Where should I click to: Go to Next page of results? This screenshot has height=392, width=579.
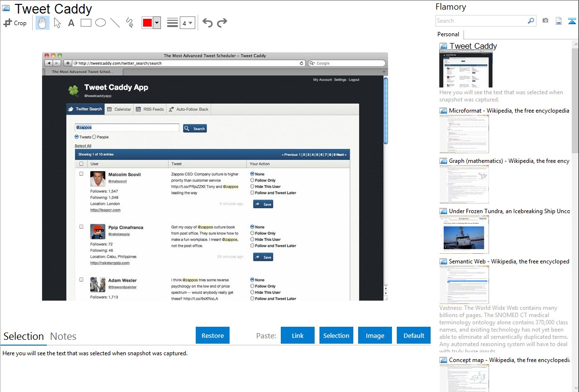click(341, 155)
